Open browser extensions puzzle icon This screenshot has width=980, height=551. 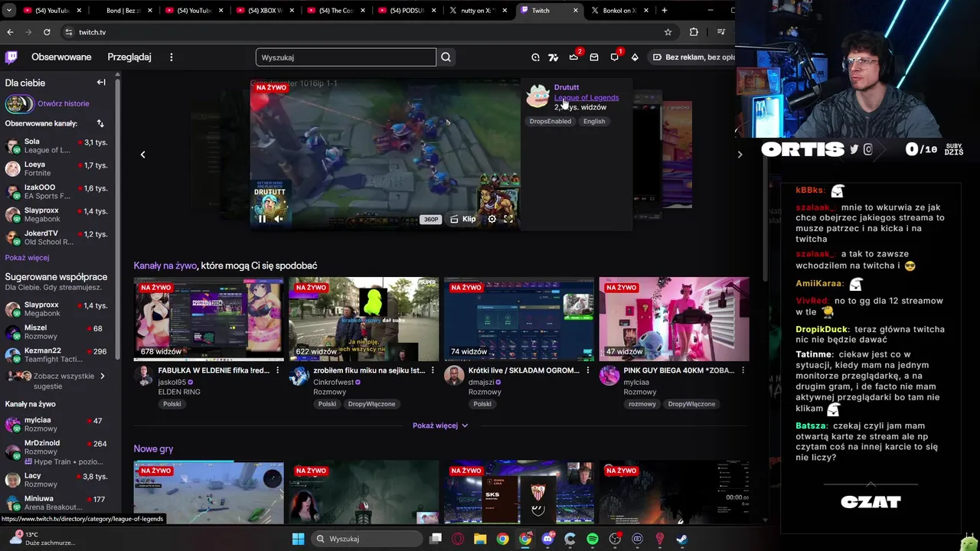pyautogui.click(x=694, y=32)
